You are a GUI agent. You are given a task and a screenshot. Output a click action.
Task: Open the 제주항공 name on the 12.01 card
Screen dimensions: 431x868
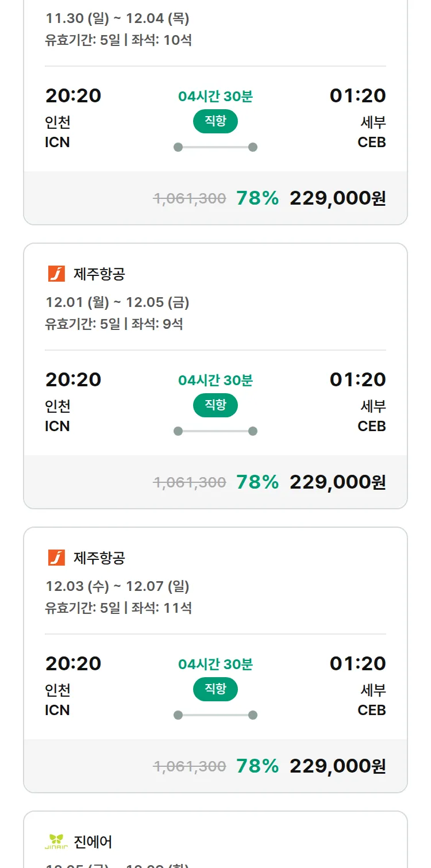click(x=99, y=274)
